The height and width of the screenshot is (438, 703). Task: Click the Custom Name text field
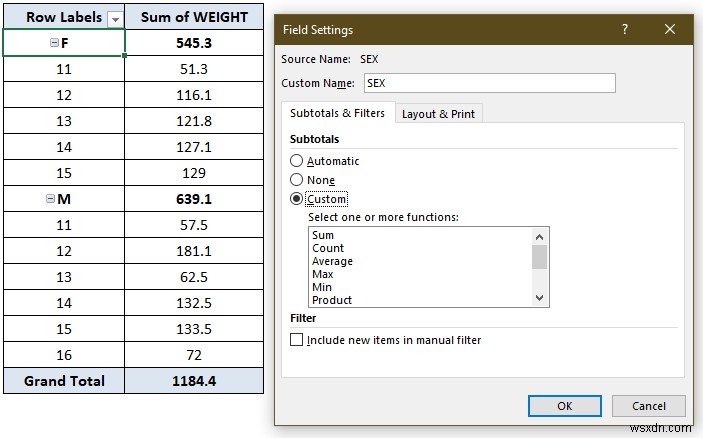click(488, 83)
